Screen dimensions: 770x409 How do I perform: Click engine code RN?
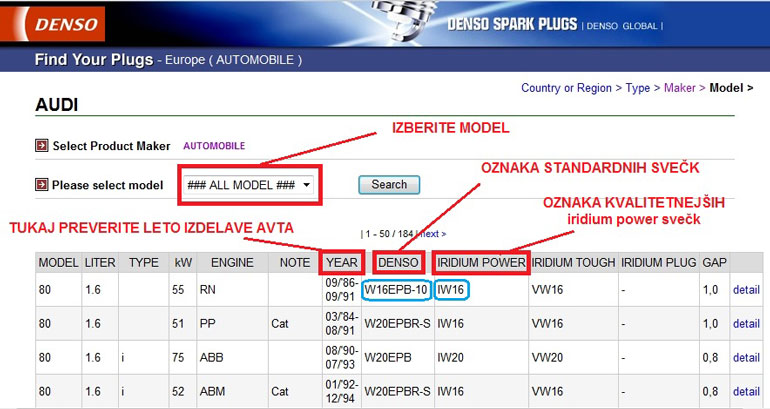pos(207,290)
